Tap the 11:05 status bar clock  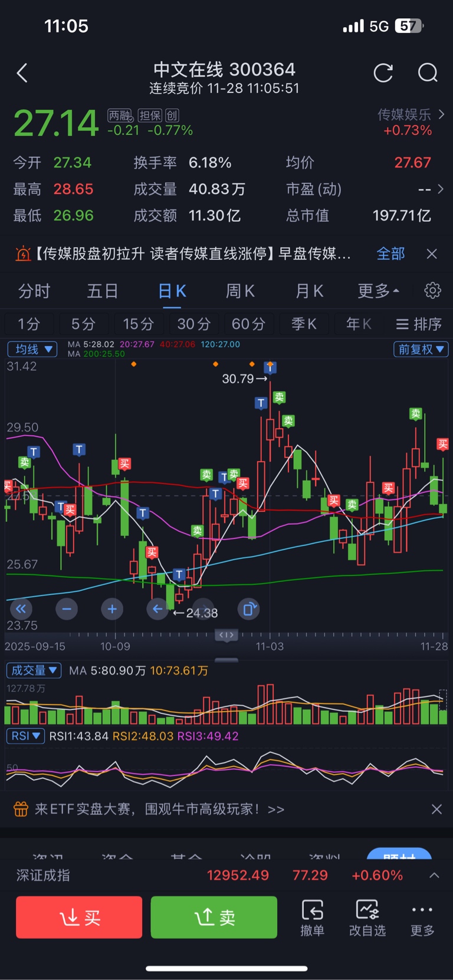tap(66, 26)
